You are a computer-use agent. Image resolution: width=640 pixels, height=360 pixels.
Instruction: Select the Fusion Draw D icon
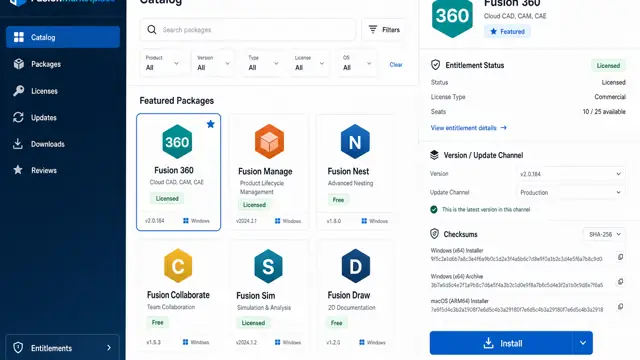356,266
